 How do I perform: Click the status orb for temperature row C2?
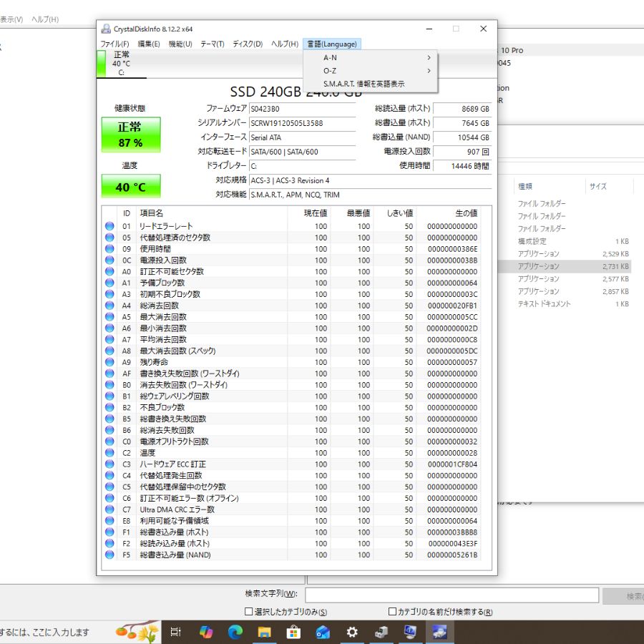click(x=109, y=453)
